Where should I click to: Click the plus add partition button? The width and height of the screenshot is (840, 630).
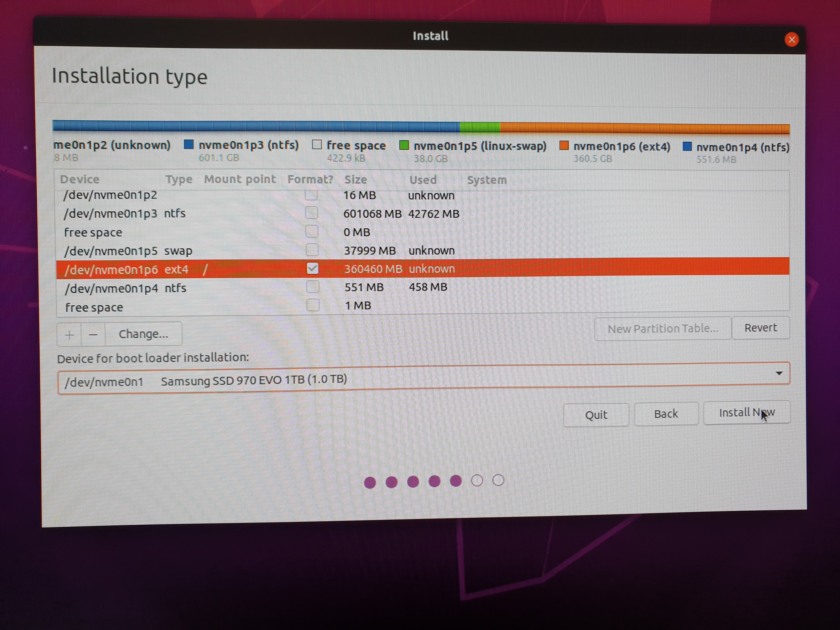[69, 335]
